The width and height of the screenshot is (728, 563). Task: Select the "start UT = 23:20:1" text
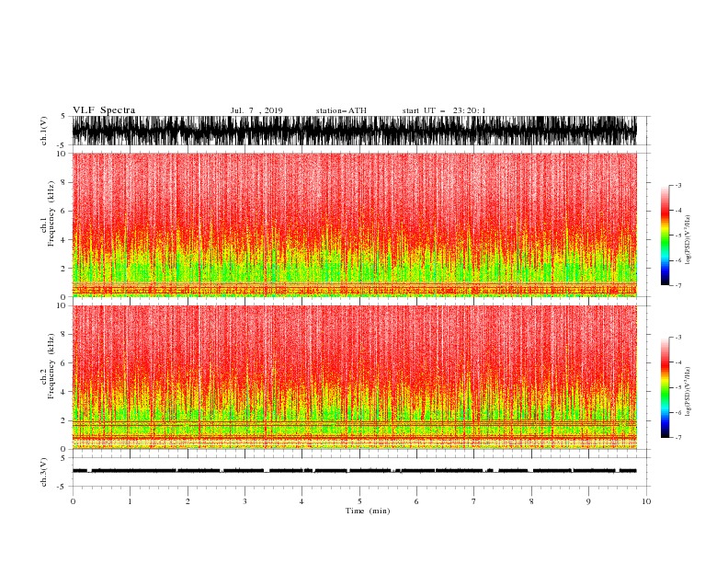point(444,110)
